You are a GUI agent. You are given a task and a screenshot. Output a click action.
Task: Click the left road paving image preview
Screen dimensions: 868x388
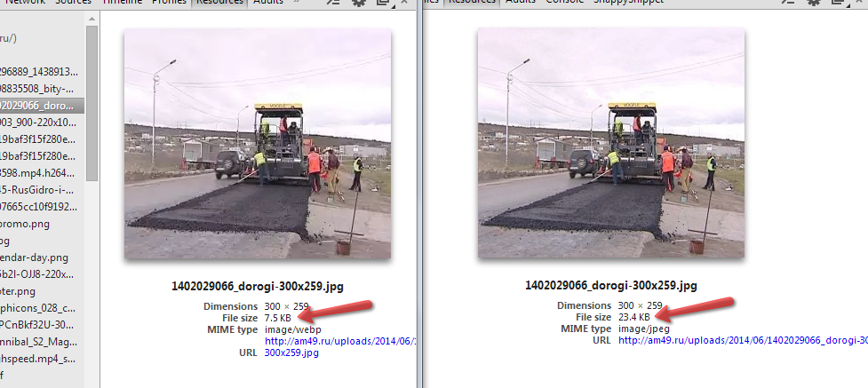pos(258,144)
